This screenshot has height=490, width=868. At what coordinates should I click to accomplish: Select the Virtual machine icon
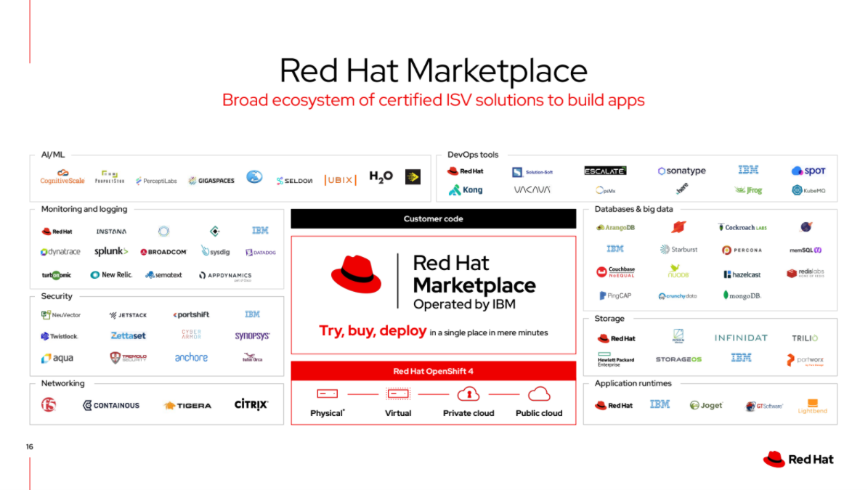398,393
